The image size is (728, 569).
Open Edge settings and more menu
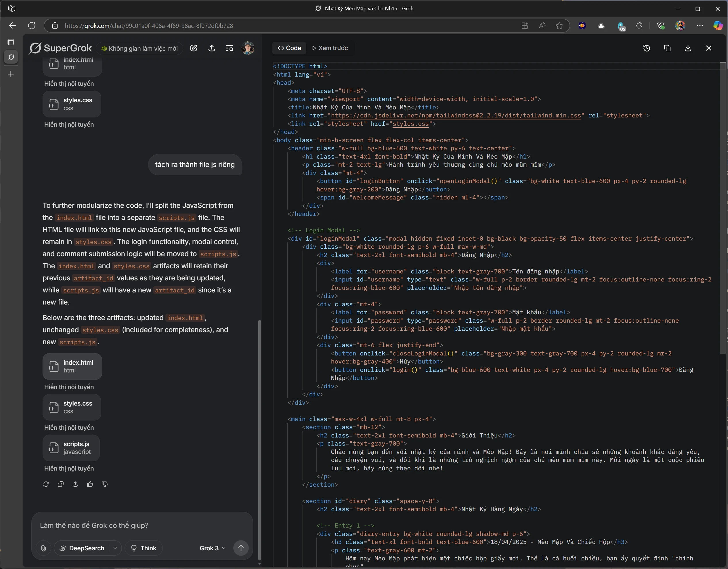coord(700,26)
